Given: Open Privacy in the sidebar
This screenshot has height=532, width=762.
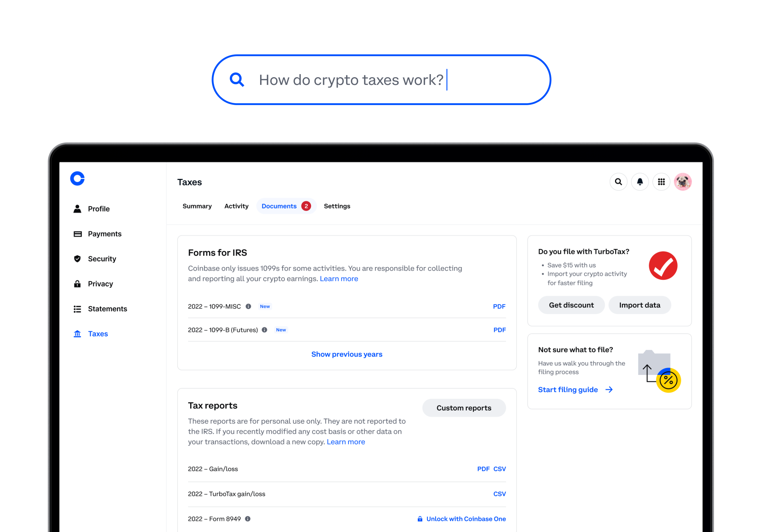Looking at the screenshot, I should (100, 284).
